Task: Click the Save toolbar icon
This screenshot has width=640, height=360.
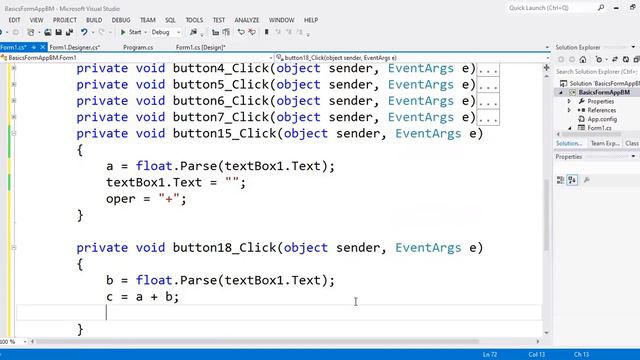Action: (x=59, y=32)
